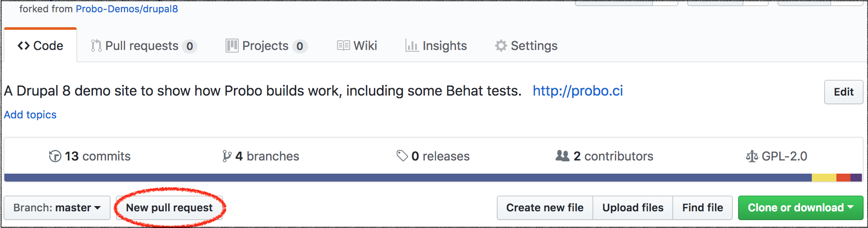
Task: Click the contributors people icon
Action: (562, 156)
